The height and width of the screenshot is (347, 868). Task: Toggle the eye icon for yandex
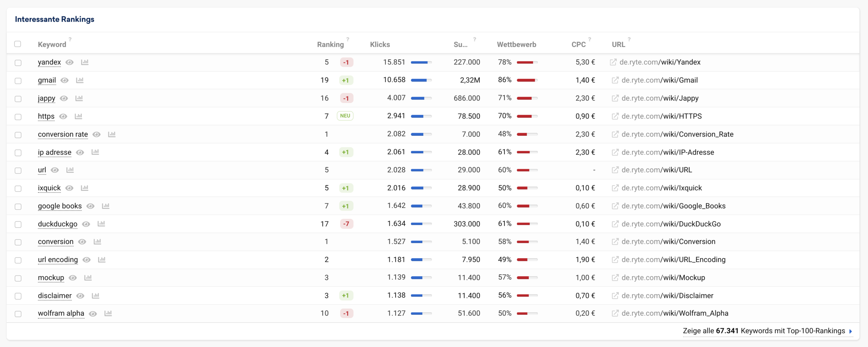click(69, 62)
